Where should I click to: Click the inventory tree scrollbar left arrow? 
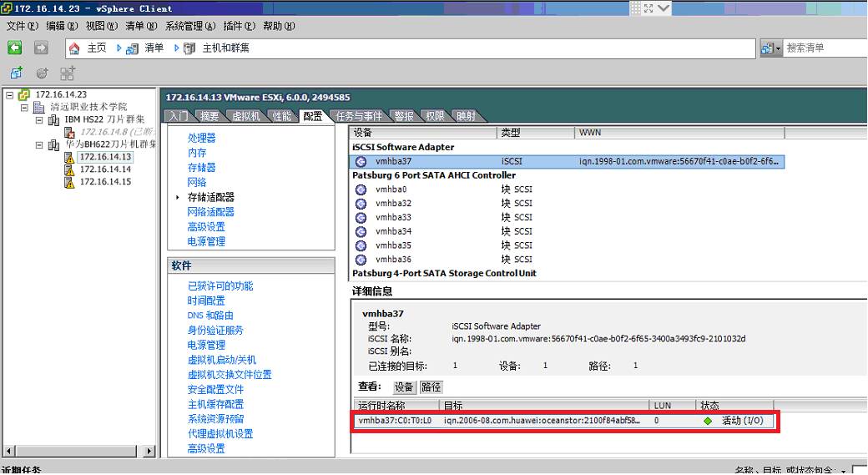(9, 451)
